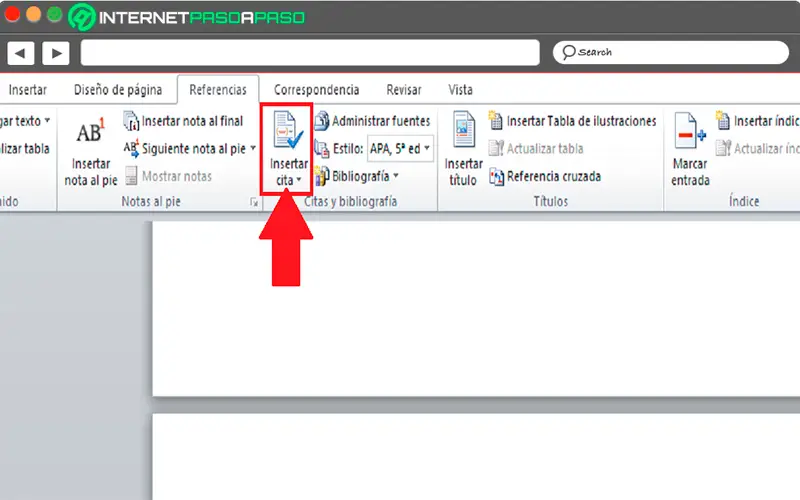Click the Marcar entrada icon
Screen dimensions: 800x500
tap(690, 131)
